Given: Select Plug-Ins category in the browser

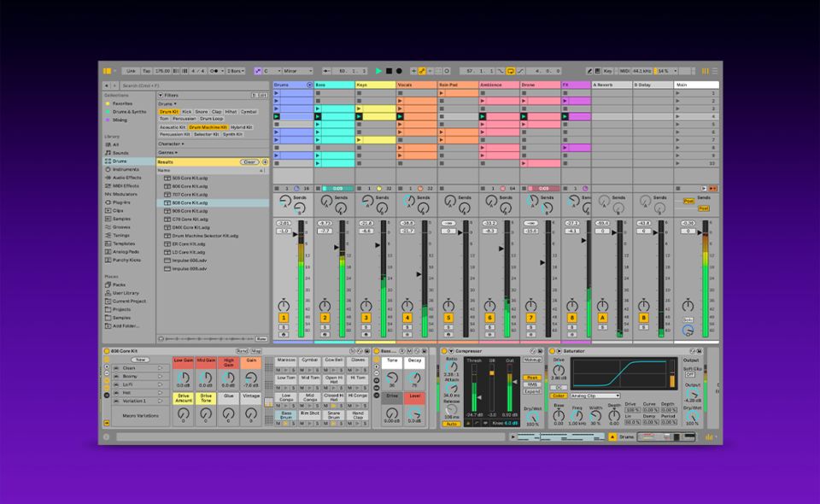Looking at the screenshot, I should pyautogui.click(x=121, y=202).
